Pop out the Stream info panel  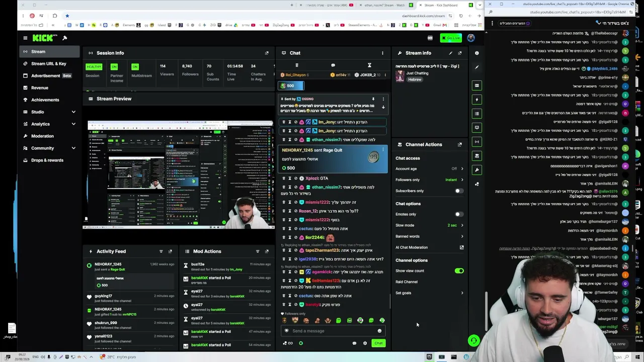tap(460, 53)
